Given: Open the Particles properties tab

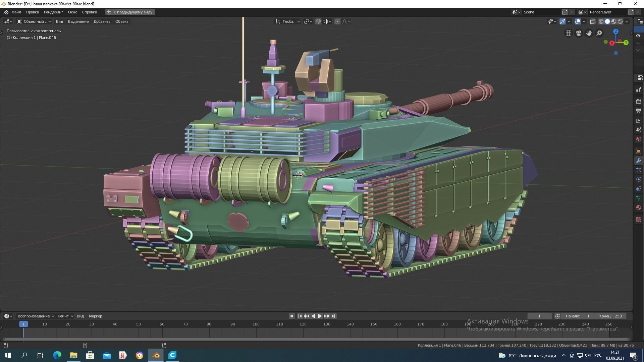Looking at the screenshot, I should coord(638,170).
